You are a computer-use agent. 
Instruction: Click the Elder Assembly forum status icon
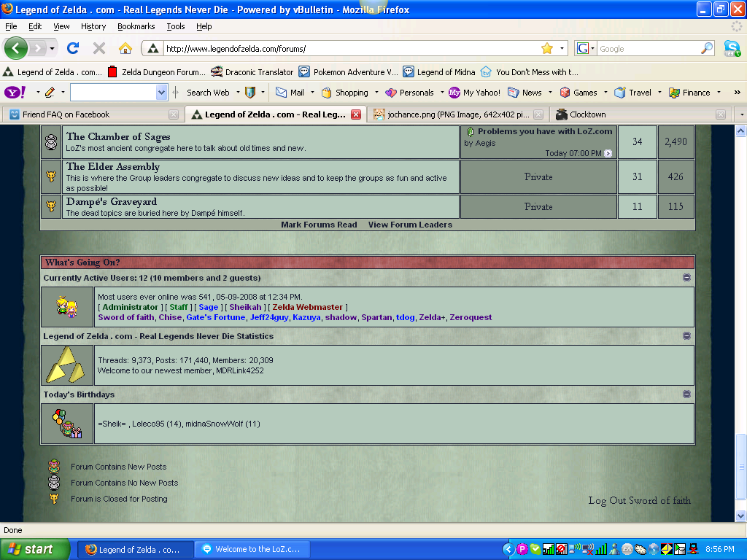pos(51,176)
